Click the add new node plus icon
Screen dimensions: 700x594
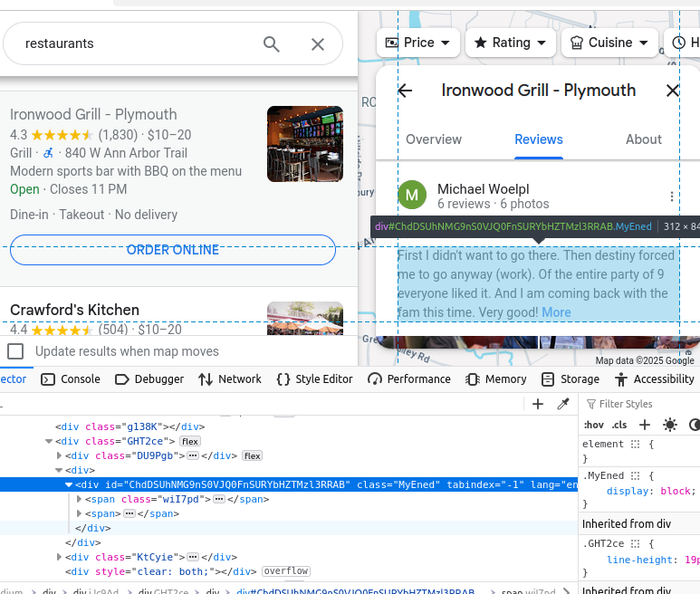coord(538,405)
